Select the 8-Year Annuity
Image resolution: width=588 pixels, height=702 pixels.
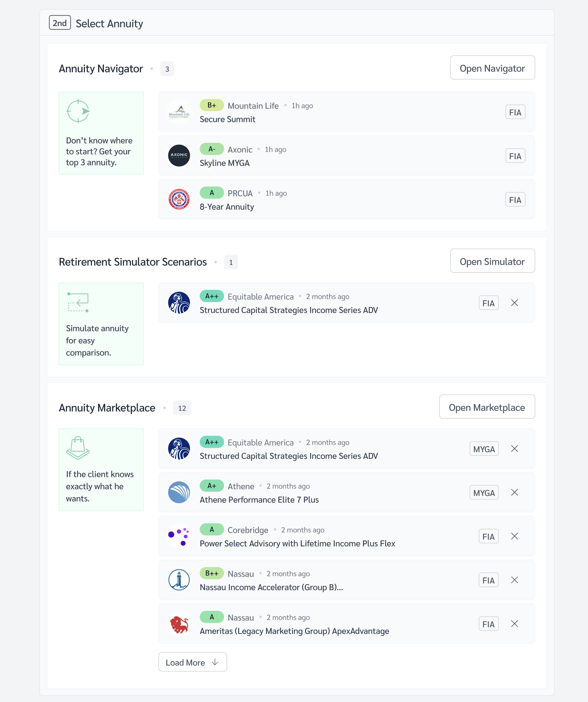[346, 200]
